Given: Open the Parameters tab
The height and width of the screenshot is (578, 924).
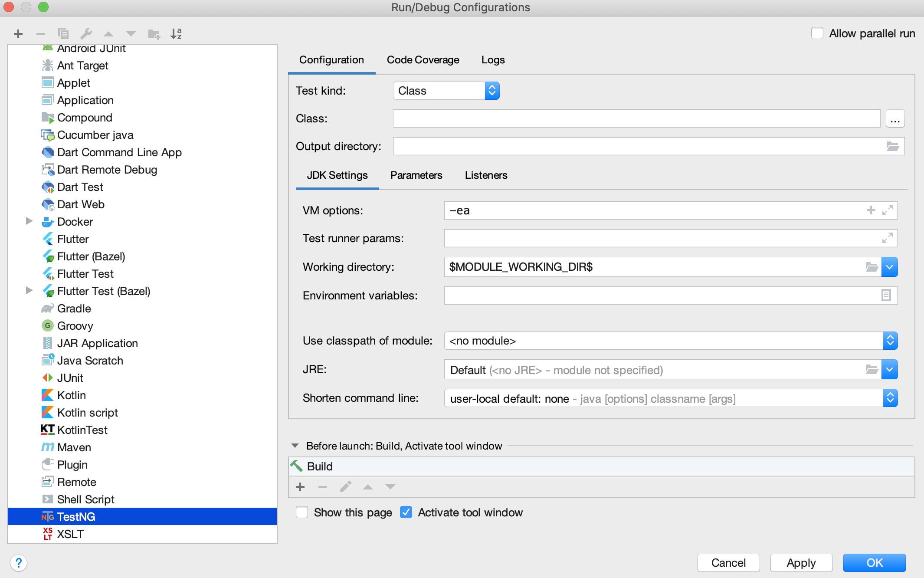Looking at the screenshot, I should (x=416, y=175).
